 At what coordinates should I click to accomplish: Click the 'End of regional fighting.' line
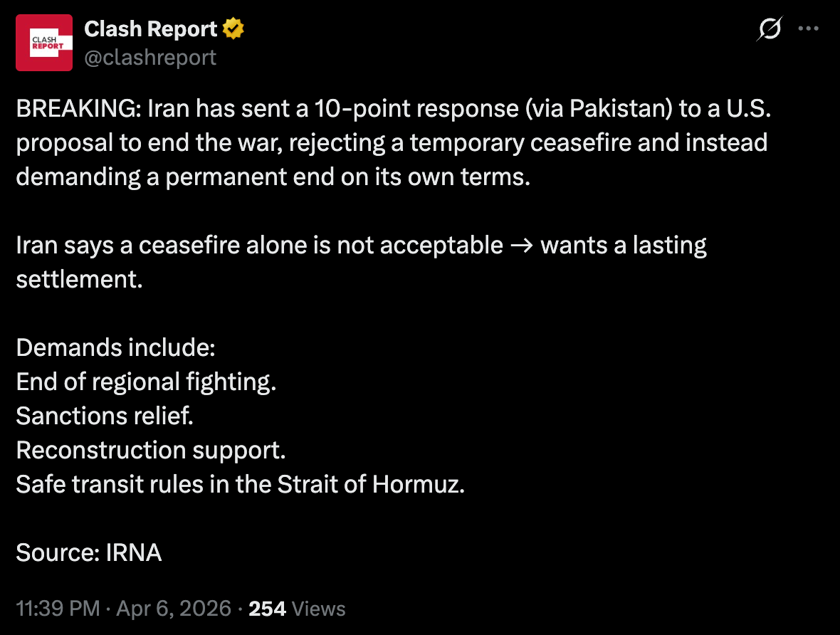pyautogui.click(x=146, y=382)
